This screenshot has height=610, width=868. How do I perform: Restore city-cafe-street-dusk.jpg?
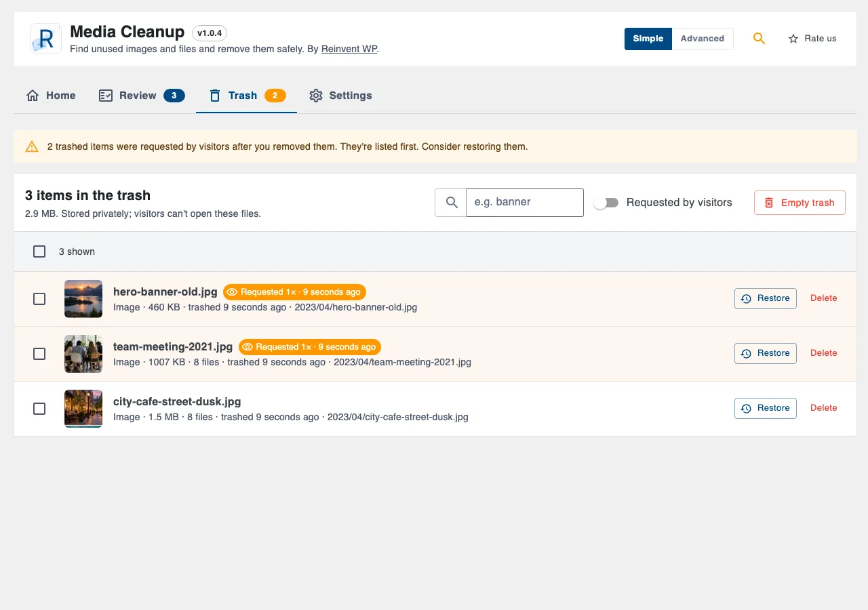766,408
